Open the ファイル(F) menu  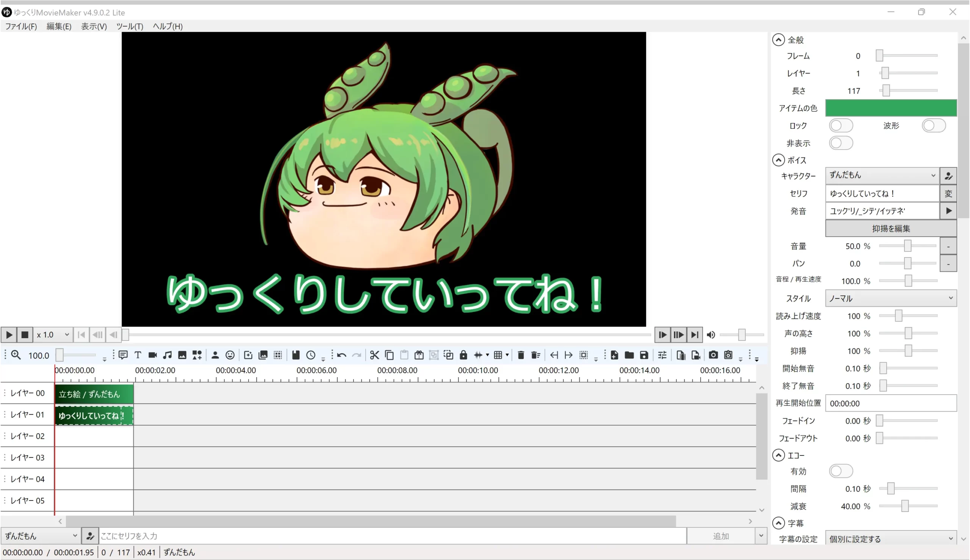[21, 26]
